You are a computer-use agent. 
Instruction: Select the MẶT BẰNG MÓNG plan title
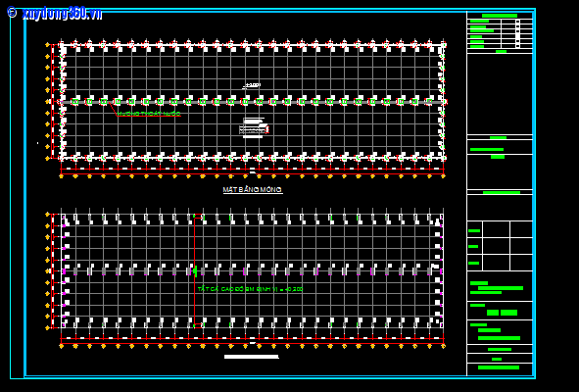click(253, 189)
